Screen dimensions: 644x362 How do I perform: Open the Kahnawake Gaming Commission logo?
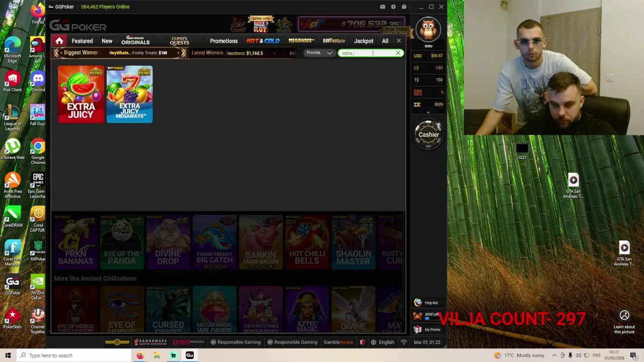pyautogui.click(x=150, y=342)
